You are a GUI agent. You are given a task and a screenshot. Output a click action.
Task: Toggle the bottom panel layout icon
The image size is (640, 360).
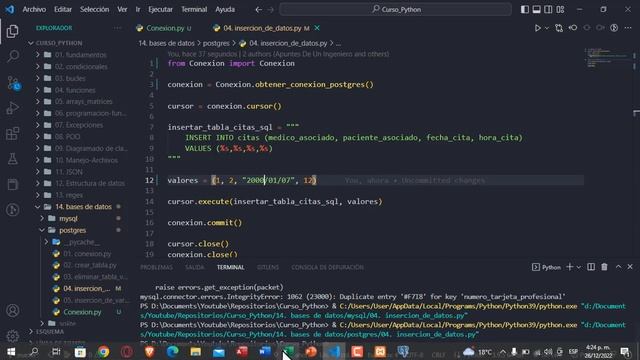pyautogui.click(x=537, y=9)
